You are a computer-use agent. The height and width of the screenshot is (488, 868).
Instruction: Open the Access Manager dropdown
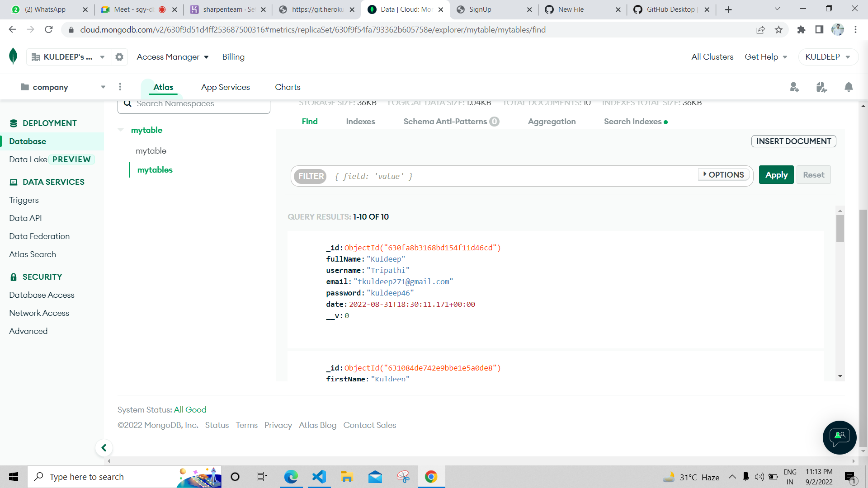(x=173, y=57)
